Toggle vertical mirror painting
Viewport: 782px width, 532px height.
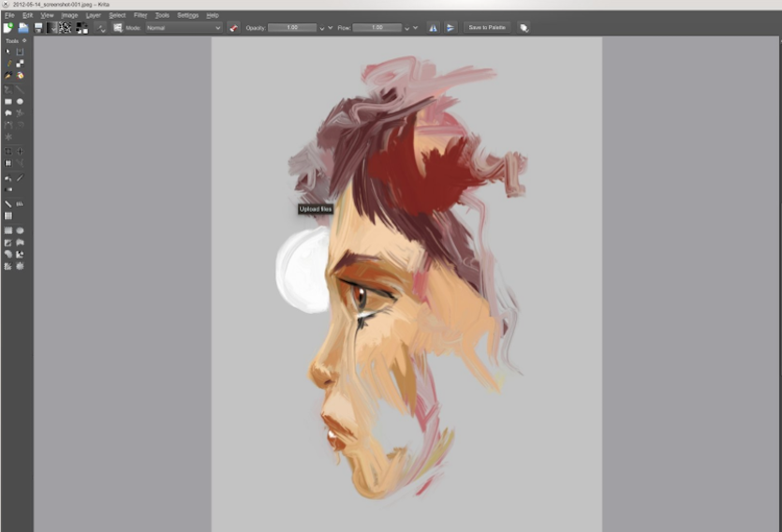450,28
